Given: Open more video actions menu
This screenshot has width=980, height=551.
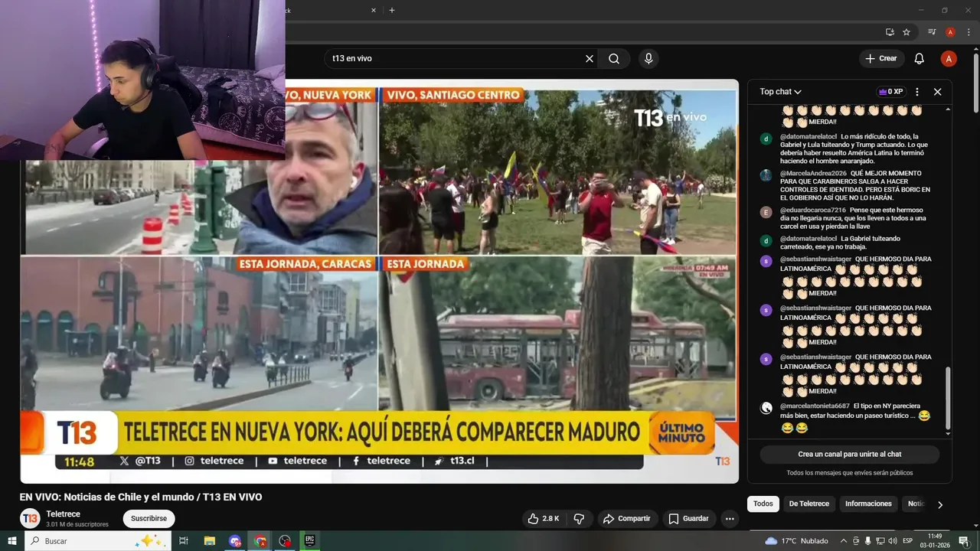Looking at the screenshot, I should click(x=730, y=519).
